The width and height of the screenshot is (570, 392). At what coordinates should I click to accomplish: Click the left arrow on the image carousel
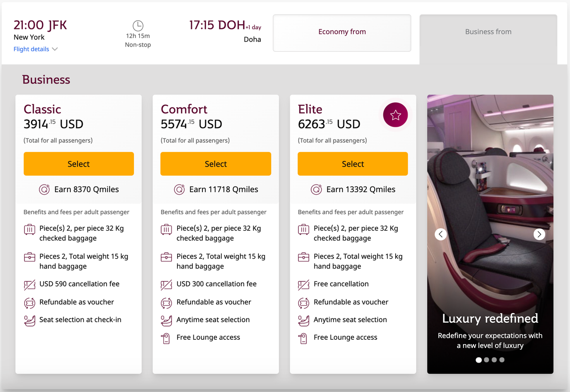click(440, 234)
